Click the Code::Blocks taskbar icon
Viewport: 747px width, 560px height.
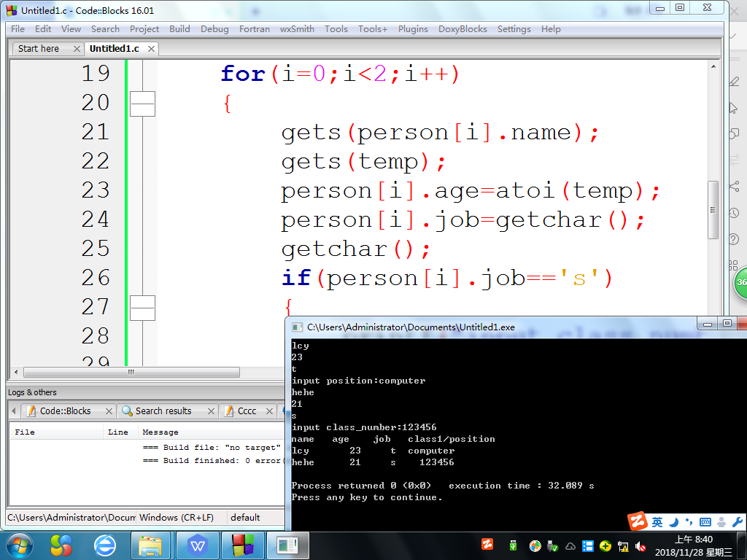[242, 545]
